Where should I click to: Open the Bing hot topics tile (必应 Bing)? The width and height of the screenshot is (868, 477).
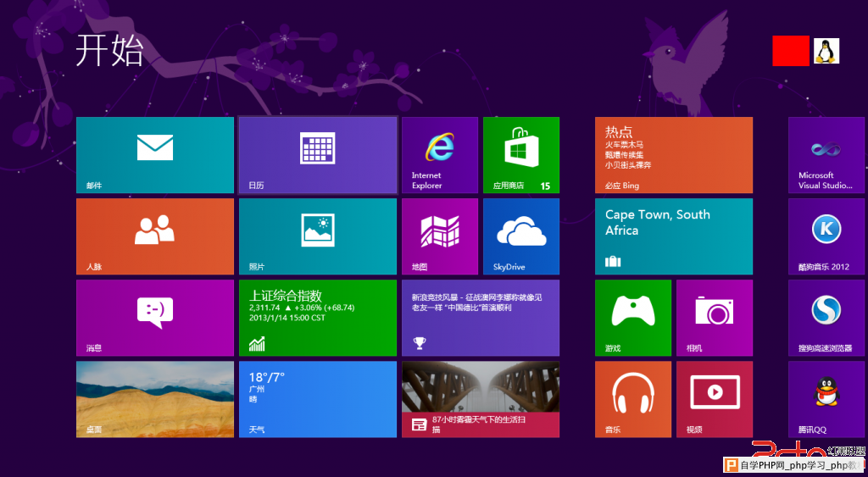tap(674, 155)
